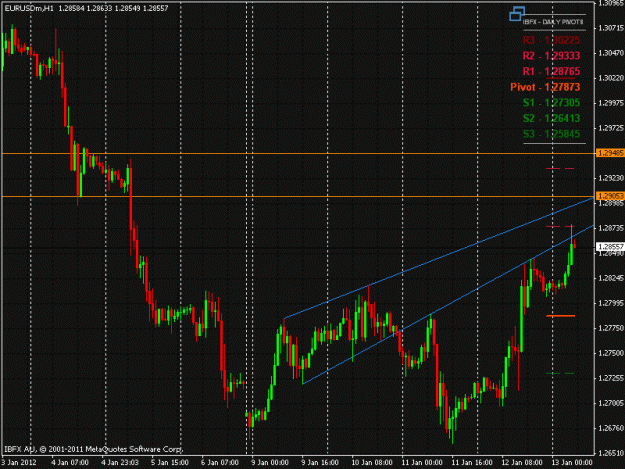Click the MetaQuotes Software Corp. copyright text

93,449
